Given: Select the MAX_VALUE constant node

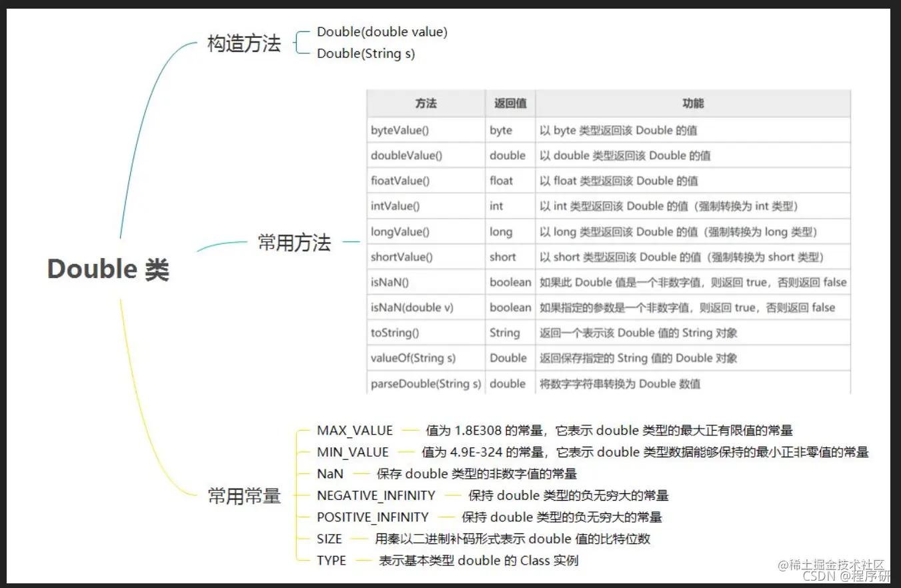Looking at the screenshot, I should pos(355,431).
